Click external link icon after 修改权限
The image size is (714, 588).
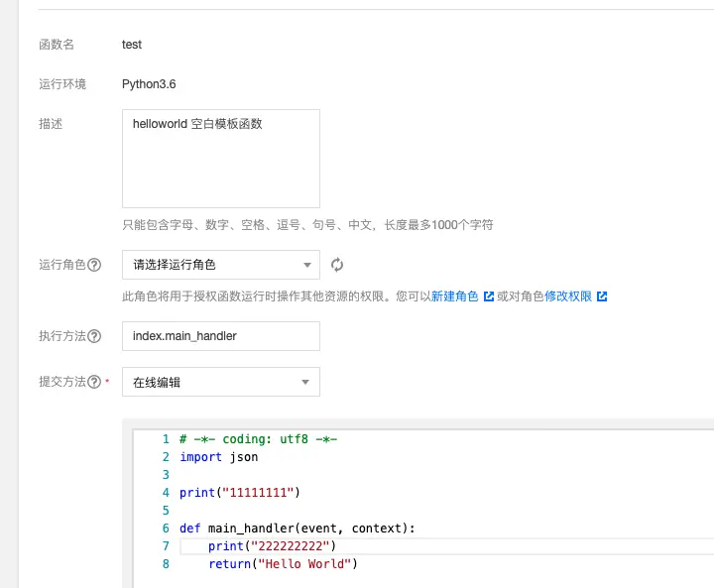pos(602,296)
